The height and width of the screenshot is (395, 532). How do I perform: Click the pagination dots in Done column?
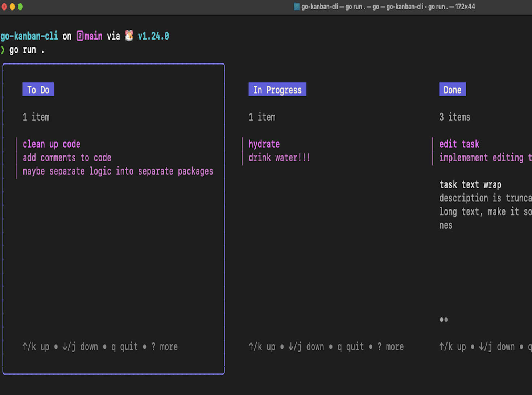[x=444, y=320]
